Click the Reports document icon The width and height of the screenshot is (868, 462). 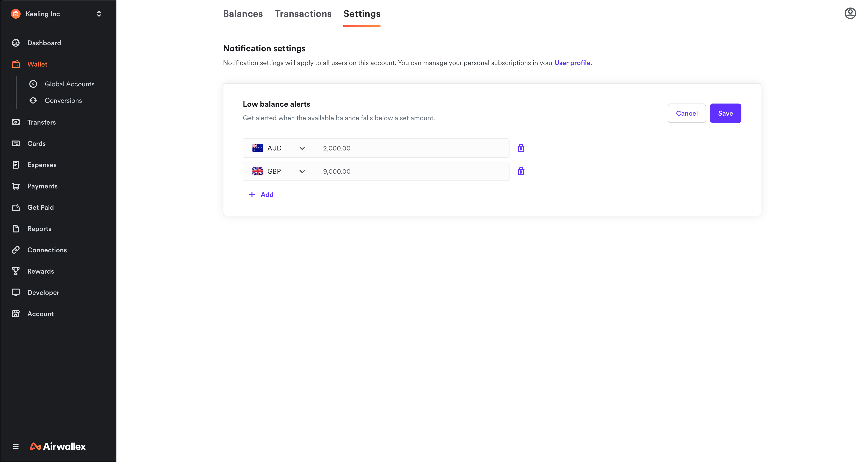[x=15, y=229]
